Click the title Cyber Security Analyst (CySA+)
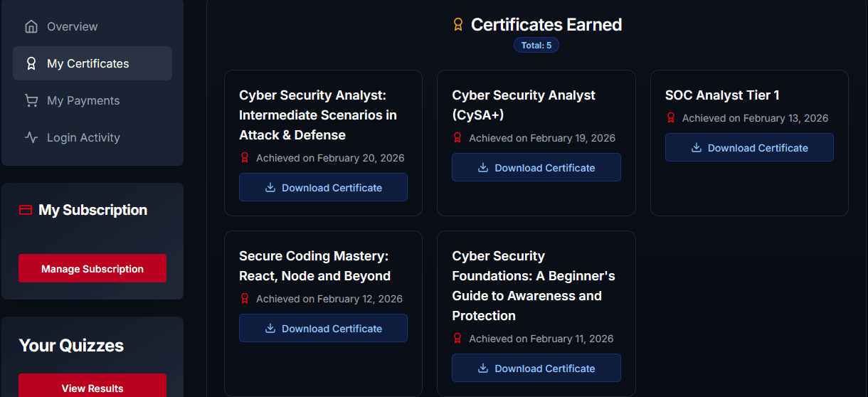The width and height of the screenshot is (868, 397). pos(524,105)
